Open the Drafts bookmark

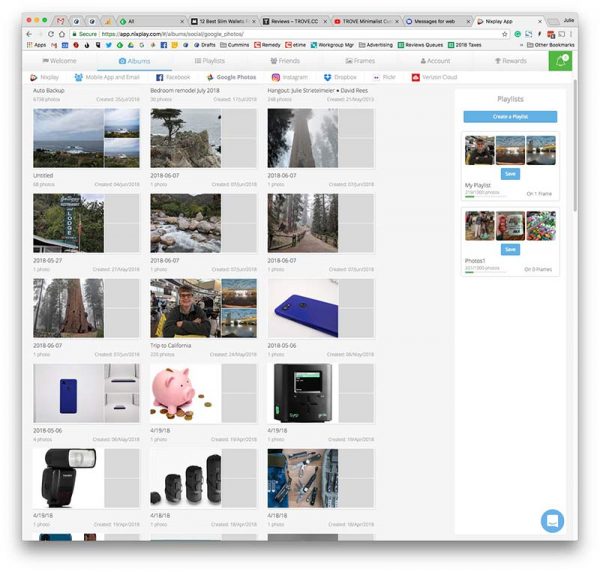coord(205,45)
